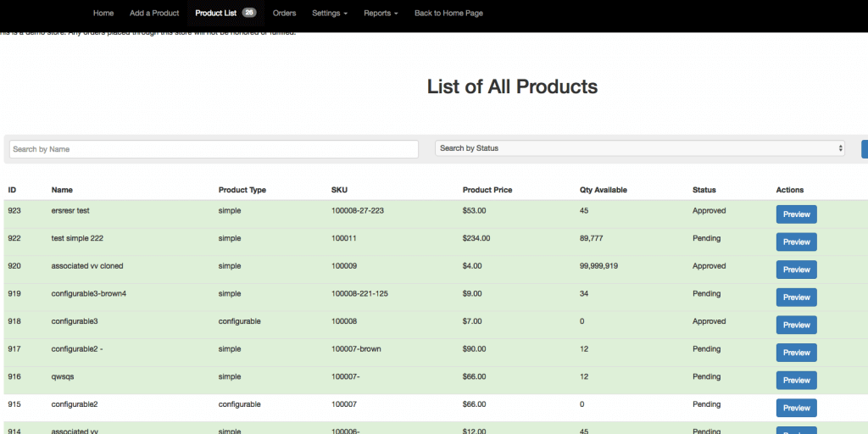Expand the Settings dropdown menu
868x434 pixels.
point(330,14)
